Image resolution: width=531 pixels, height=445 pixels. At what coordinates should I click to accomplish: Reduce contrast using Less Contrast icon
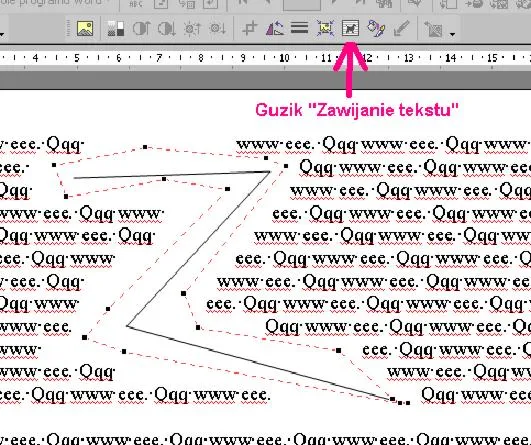[x=167, y=28]
